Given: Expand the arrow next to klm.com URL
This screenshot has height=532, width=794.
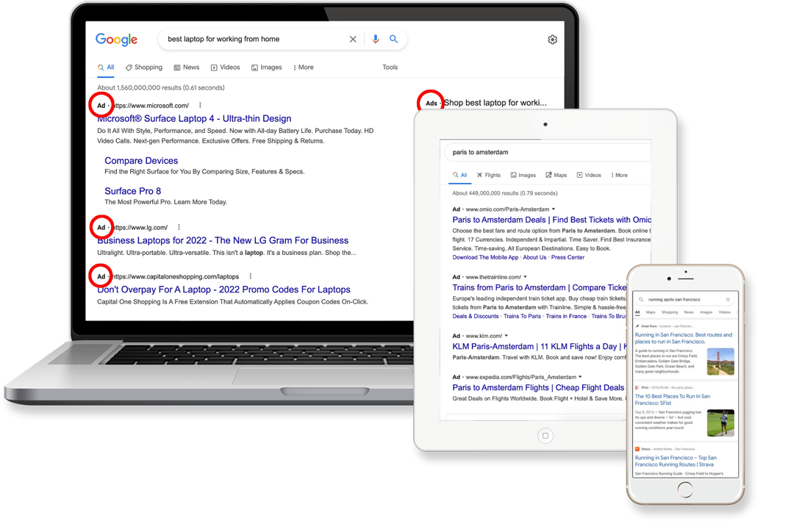Looking at the screenshot, I should [507, 336].
